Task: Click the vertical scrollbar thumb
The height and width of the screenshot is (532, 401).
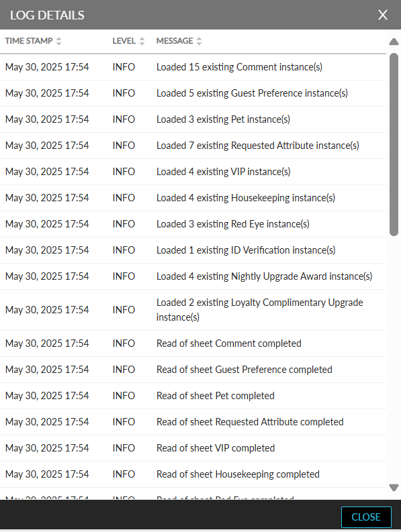Action: (394, 144)
